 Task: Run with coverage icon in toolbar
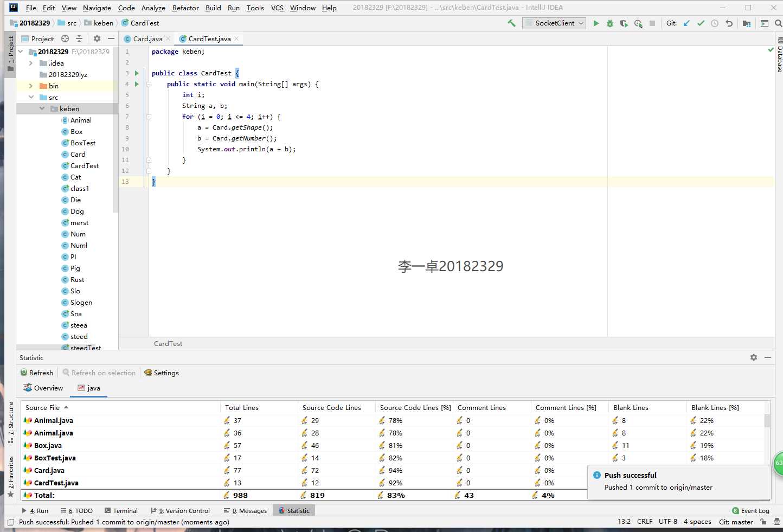tap(624, 23)
